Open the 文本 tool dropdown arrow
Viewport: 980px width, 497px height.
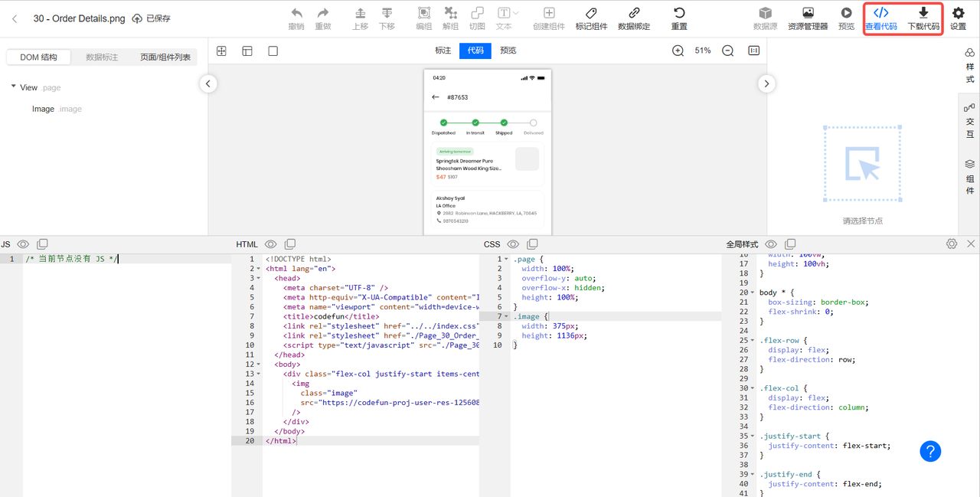pyautogui.click(x=516, y=13)
